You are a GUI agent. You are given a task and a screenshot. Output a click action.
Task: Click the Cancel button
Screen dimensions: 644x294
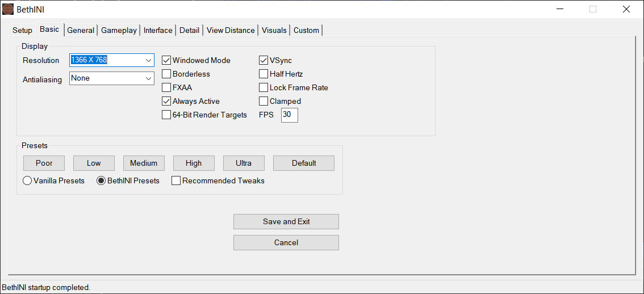coord(286,243)
